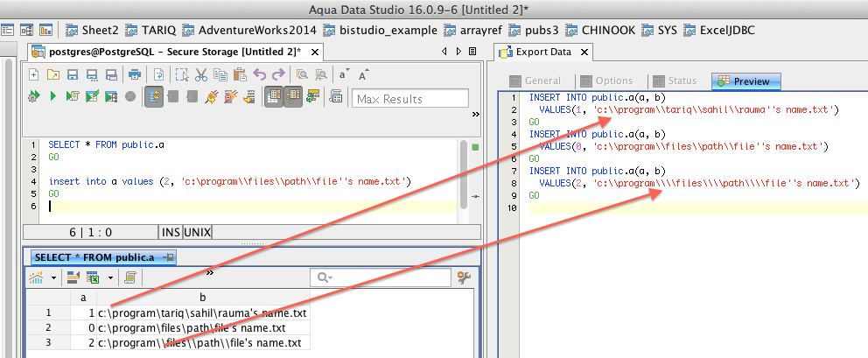Close the Export Data tab

tap(584, 53)
